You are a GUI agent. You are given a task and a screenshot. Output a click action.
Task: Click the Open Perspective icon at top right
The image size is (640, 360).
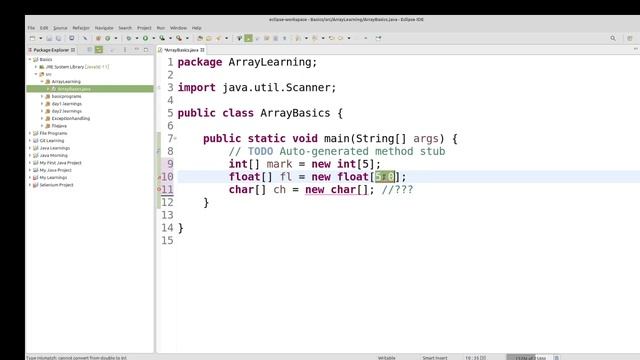(x=630, y=38)
